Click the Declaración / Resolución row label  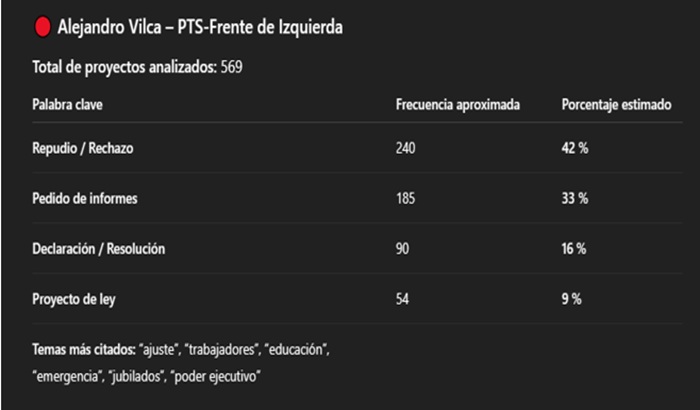tap(99, 248)
